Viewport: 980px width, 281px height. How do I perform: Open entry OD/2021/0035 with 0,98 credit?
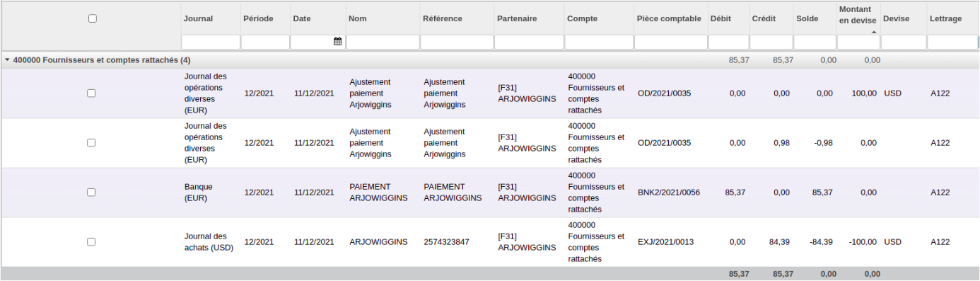coord(664,142)
